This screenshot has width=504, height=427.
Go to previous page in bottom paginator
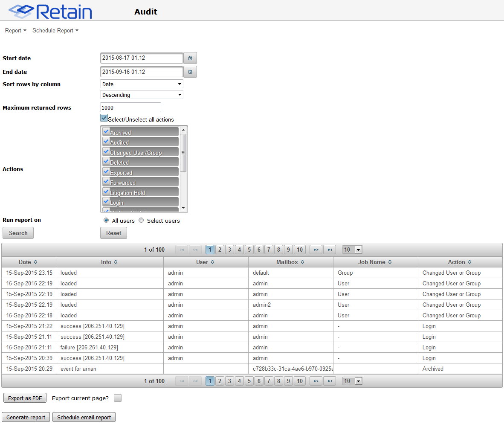195,381
